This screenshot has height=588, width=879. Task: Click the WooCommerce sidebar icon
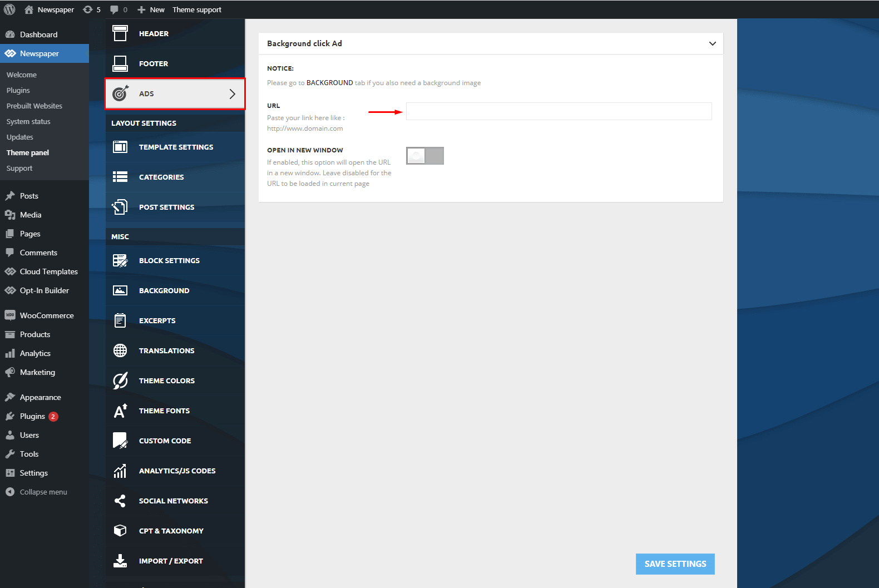pos(10,315)
